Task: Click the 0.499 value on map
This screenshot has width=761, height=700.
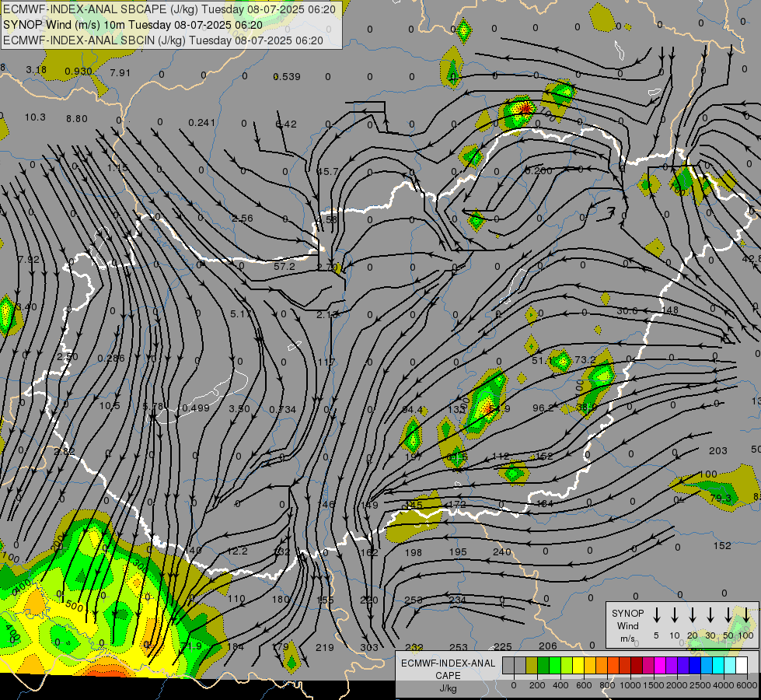Action: (196, 408)
